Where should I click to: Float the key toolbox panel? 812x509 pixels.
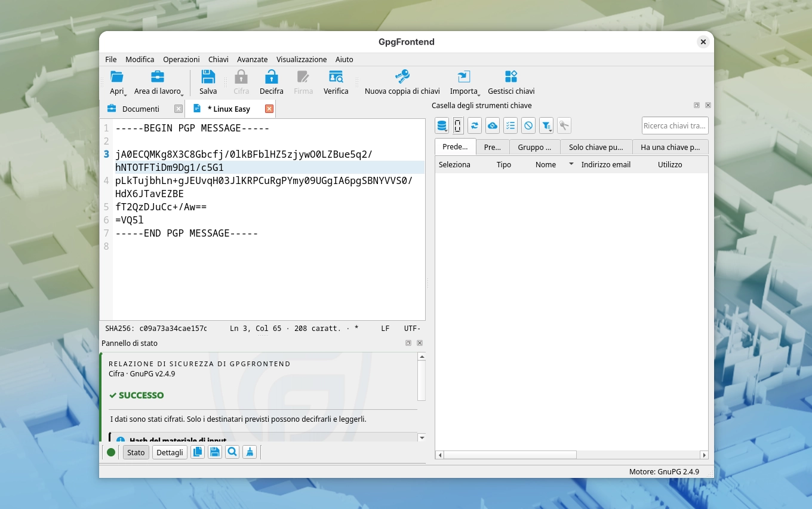[697, 105]
